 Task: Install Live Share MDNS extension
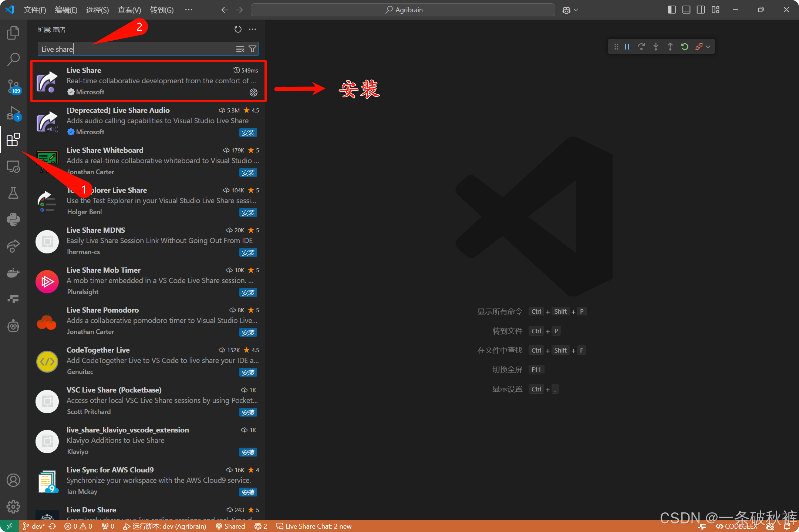pos(248,253)
